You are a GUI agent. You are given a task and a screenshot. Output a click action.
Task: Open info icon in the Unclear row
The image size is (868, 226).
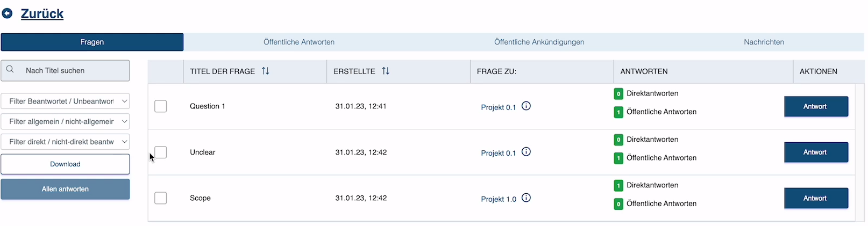527,152
